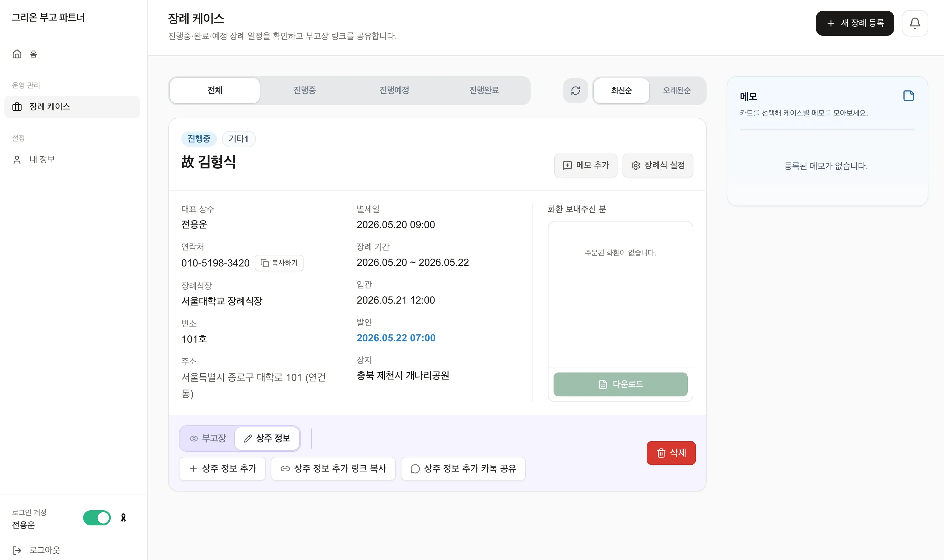Sort by 최신순
This screenshot has width=944, height=560.
click(621, 91)
